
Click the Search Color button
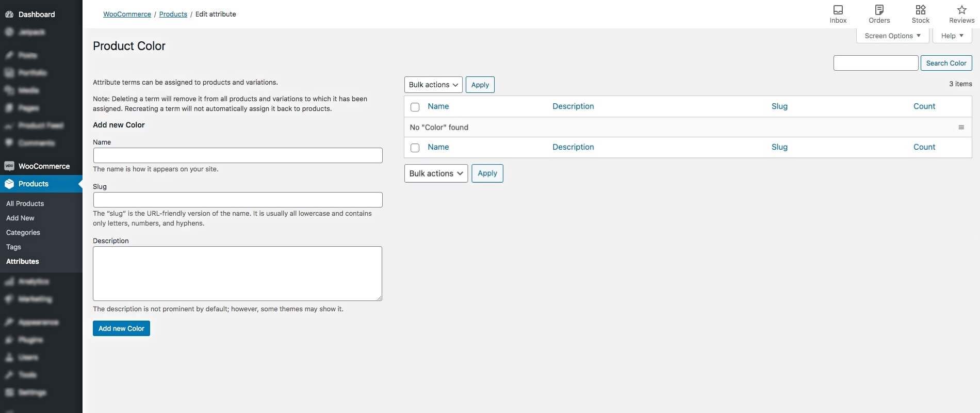(946, 63)
